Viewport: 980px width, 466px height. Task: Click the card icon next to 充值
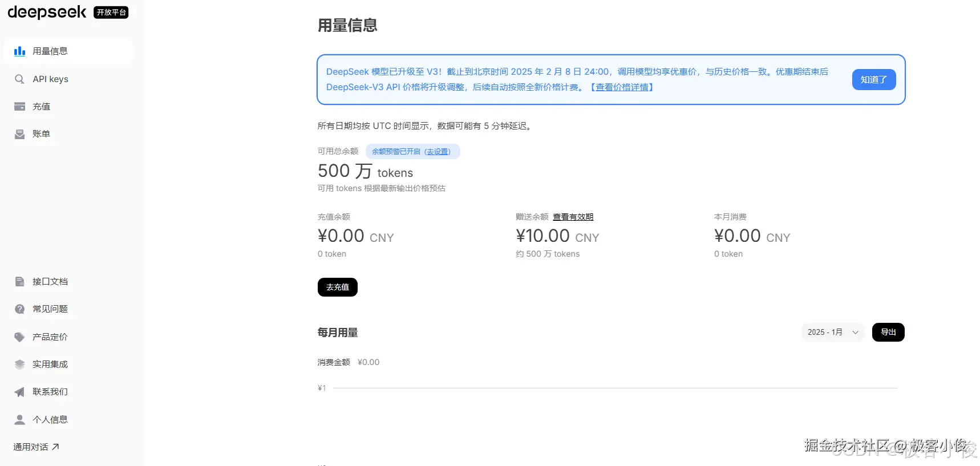click(19, 107)
